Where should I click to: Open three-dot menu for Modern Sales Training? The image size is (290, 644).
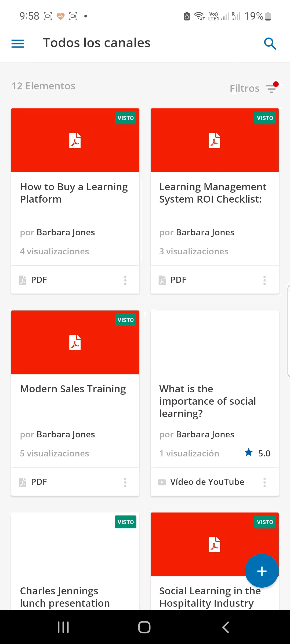tap(125, 482)
